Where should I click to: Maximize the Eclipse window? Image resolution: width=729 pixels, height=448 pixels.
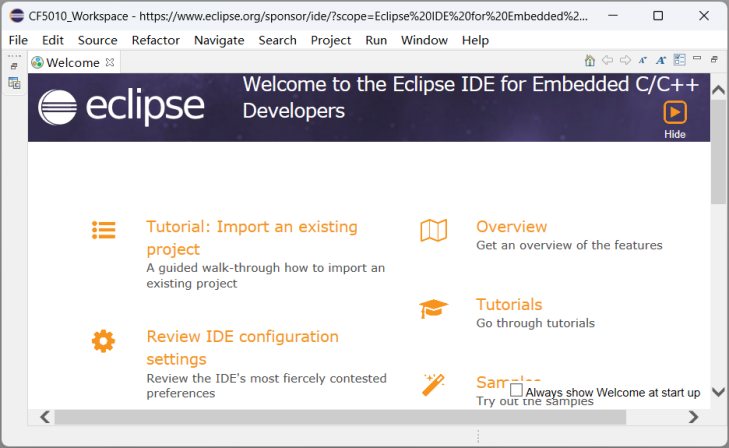[x=658, y=16]
